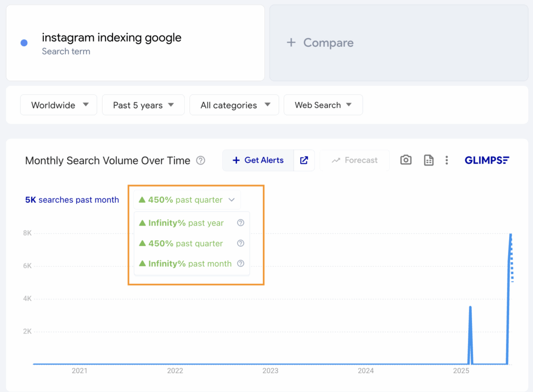
Task: Open the 5K searches past month link
Action: pyautogui.click(x=72, y=200)
